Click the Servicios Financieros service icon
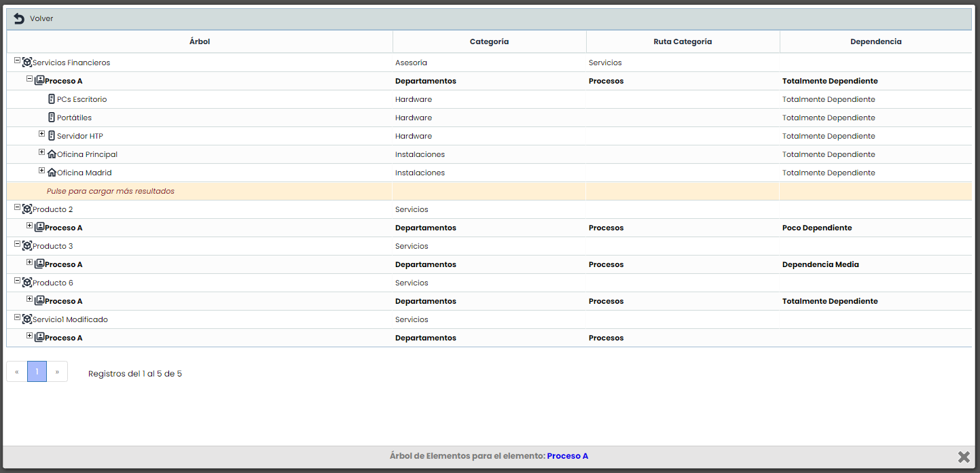980x473 pixels. 27,63
